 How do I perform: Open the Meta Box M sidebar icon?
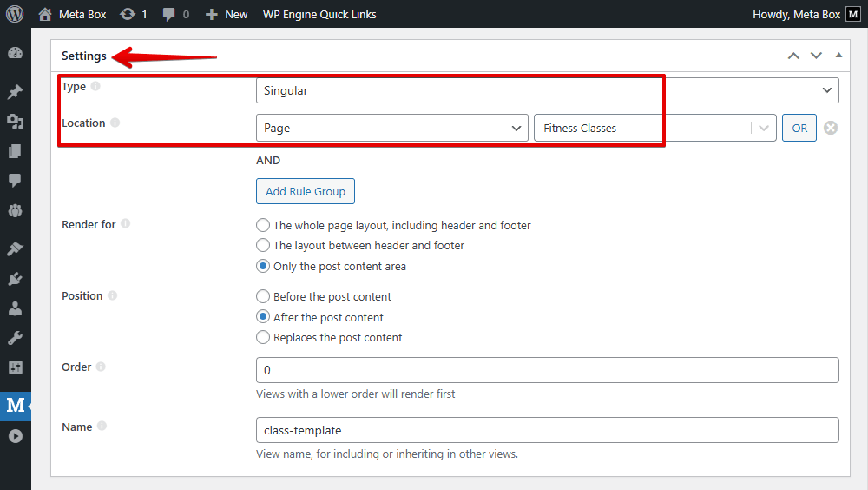(15, 406)
